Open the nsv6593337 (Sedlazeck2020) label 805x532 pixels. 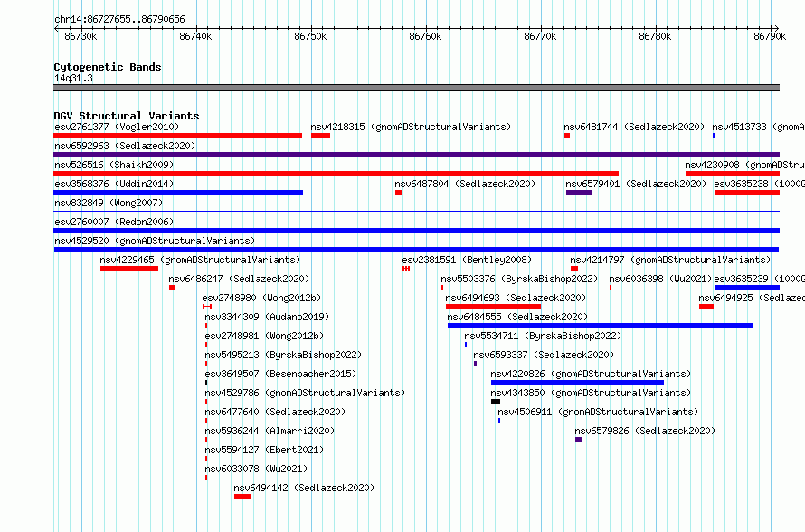coord(544,355)
